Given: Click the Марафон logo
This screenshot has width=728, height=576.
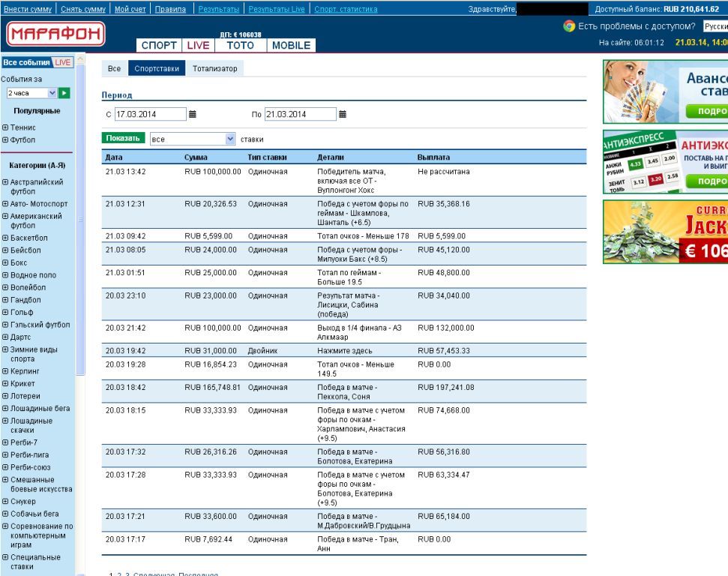Looking at the screenshot, I should 55,34.
